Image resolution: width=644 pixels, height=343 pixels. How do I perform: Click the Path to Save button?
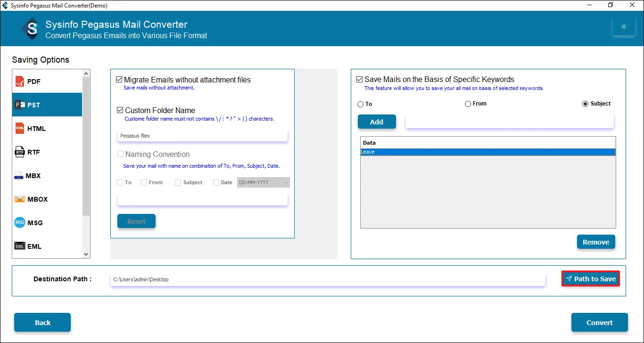[x=590, y=278]
